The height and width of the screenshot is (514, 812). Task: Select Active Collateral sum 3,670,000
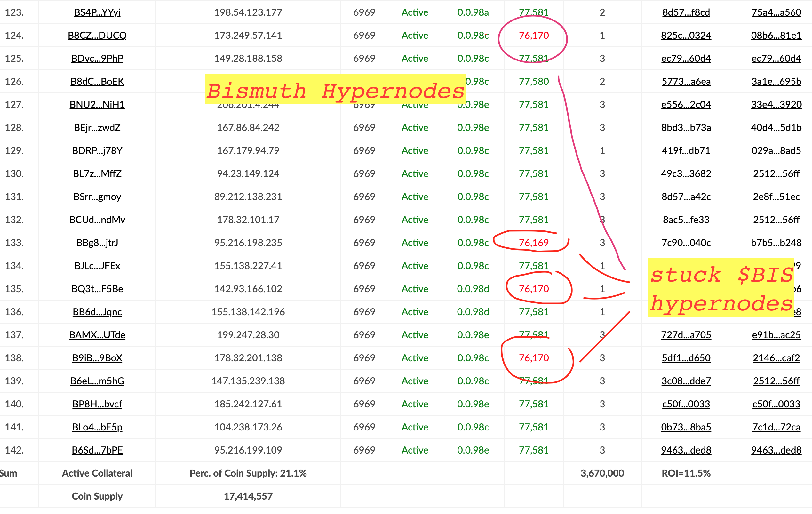(x=602, y=473)
